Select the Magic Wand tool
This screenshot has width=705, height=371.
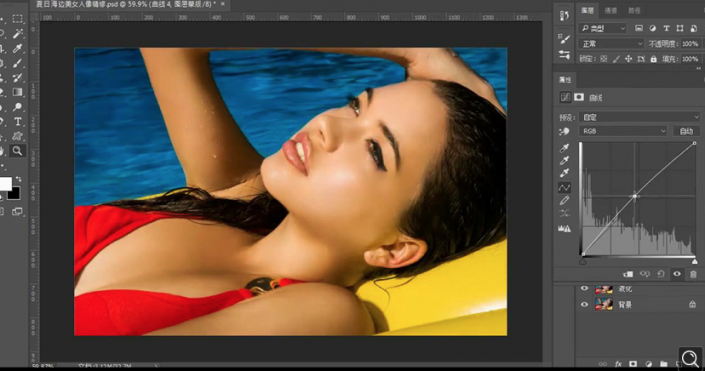[18, 34]
